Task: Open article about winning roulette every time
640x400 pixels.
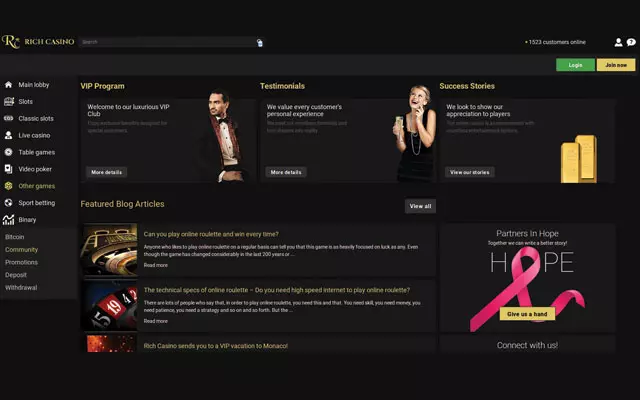Action: [x=211, y=234]
